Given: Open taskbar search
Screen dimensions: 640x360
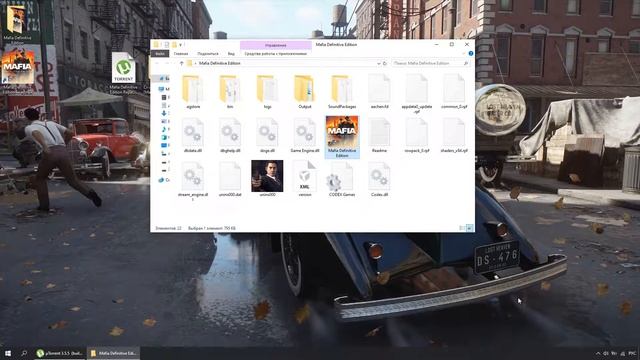Looking at the screenshot, I should click(x=24, y=353).
